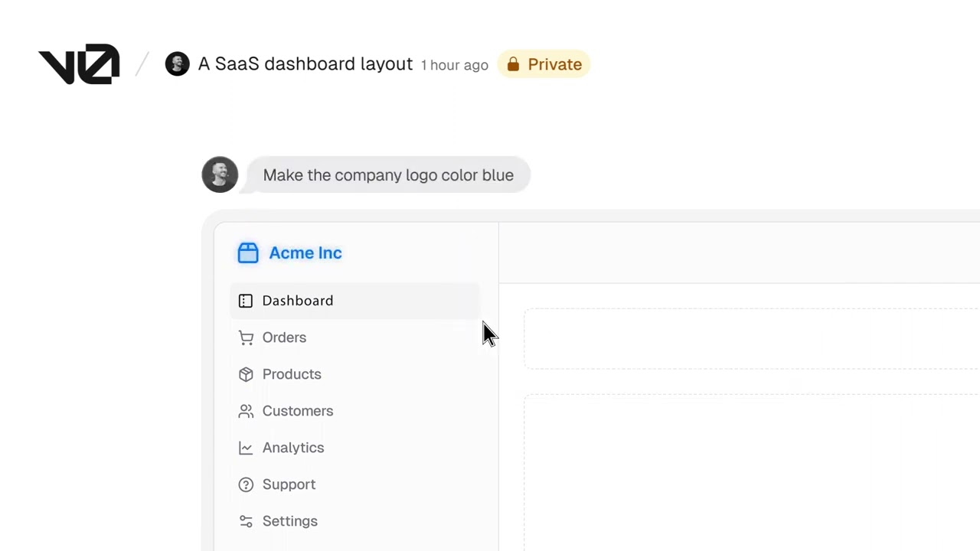Go to the Products page link
The image size is (980, 551).
click(x=292, y=374)
